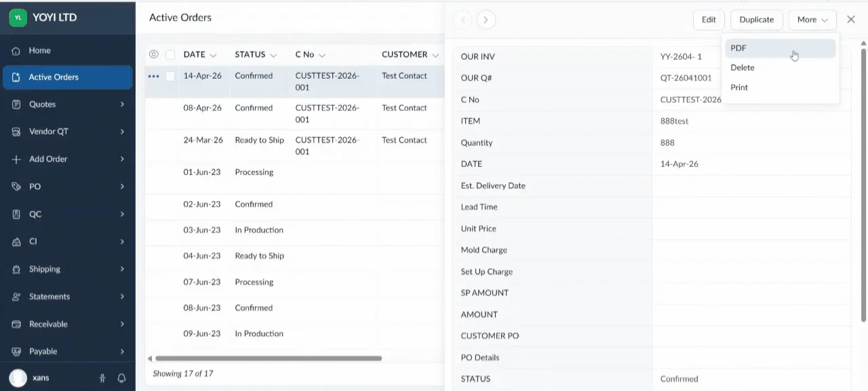868x391 pixels.
Task: Expand the Shipping submenu chevron
Action: coord(123,269)
